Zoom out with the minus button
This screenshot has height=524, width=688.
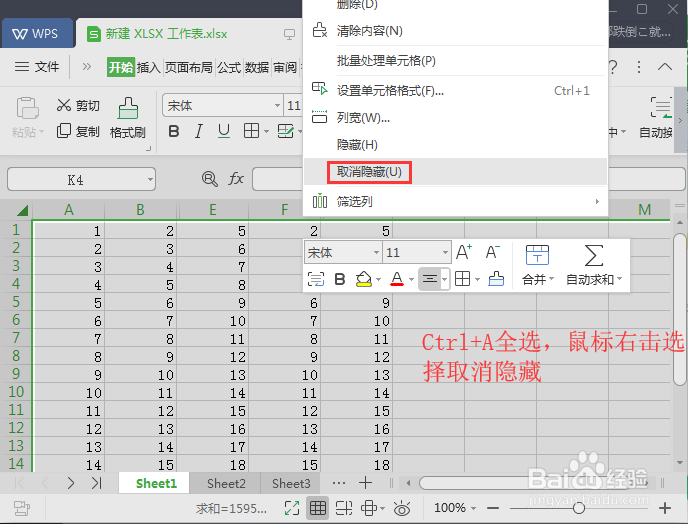click(493, 508)
